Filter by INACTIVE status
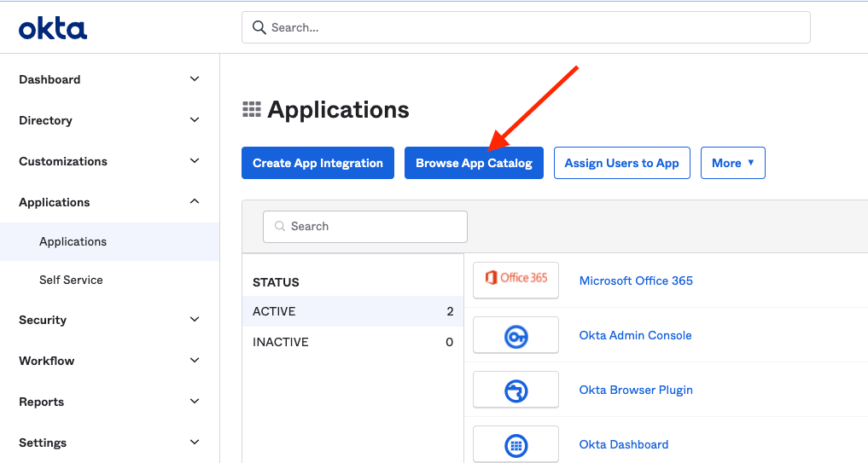The image size is (868, 463). 281,342
